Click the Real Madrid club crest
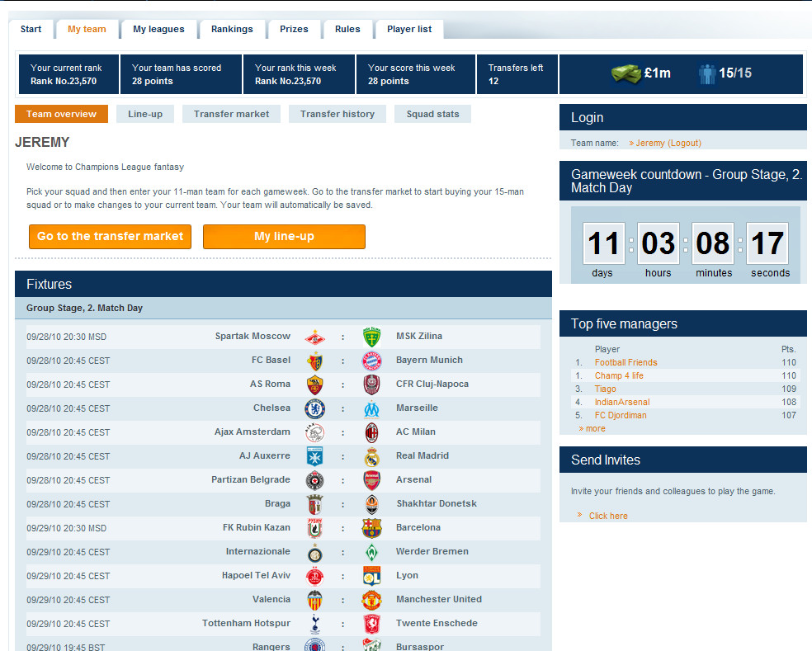This screenshot has height=651, width=812. tap(372, 456)
